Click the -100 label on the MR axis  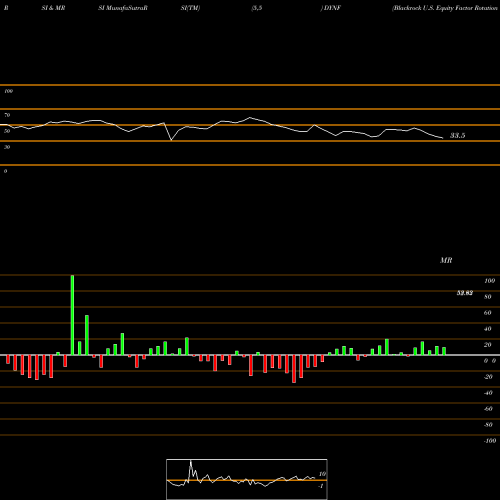tap(490, 441)
